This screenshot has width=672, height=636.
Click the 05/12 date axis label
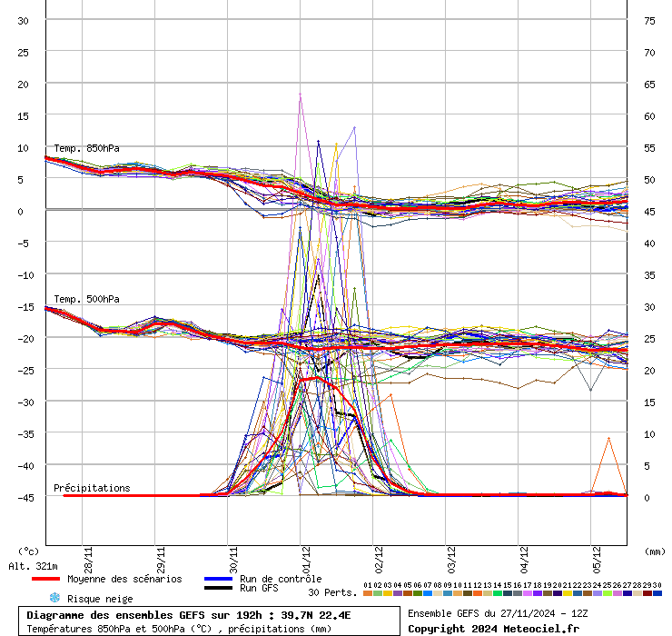pos(598,555)
